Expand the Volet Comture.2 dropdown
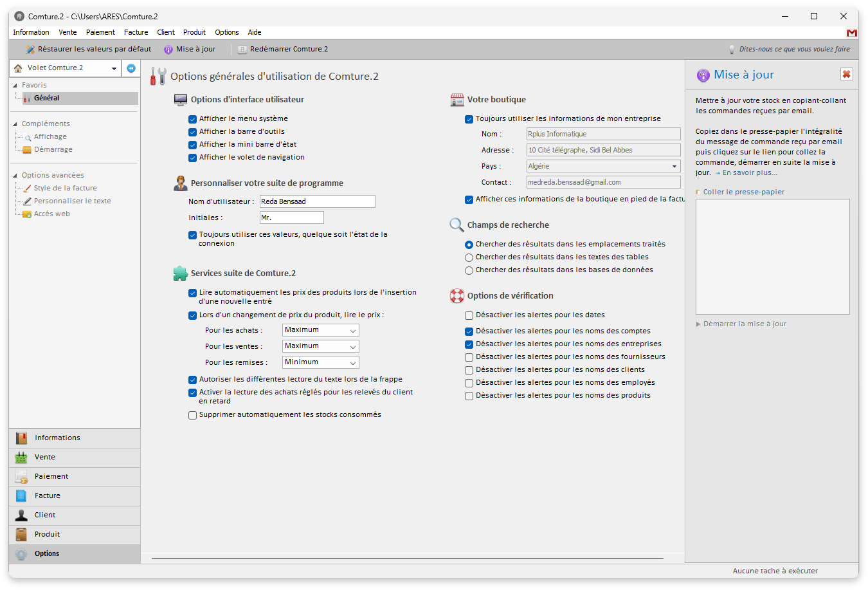The width and height of the screenshot is (868, 592). click(114, 68)
